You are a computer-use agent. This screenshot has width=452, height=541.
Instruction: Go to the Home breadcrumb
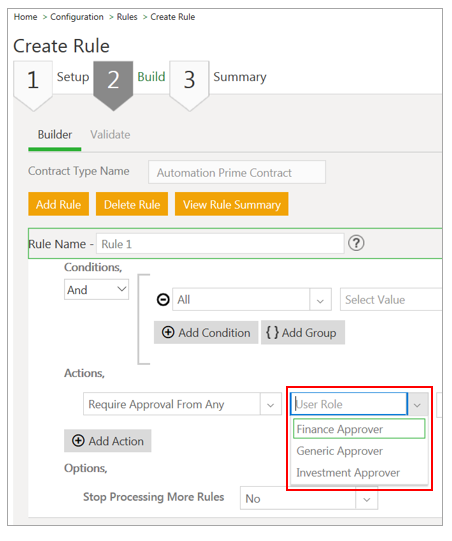point(26,17)
